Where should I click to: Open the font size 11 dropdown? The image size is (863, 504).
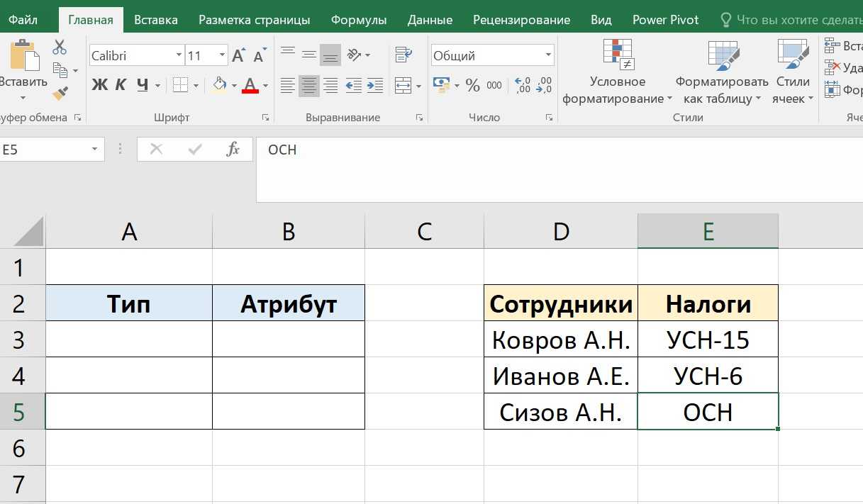click(x=223, y=55)
